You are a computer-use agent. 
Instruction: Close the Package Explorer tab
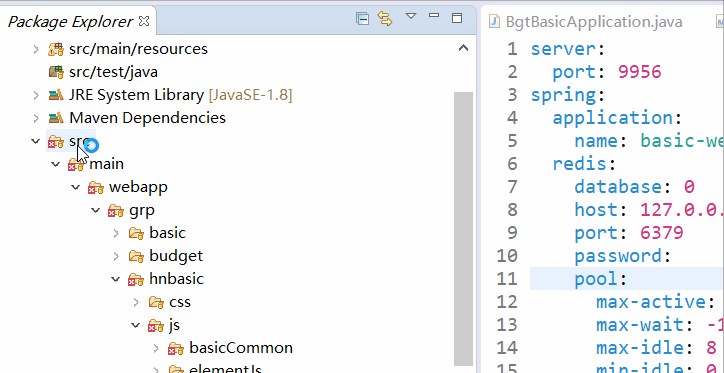(144, 21)
